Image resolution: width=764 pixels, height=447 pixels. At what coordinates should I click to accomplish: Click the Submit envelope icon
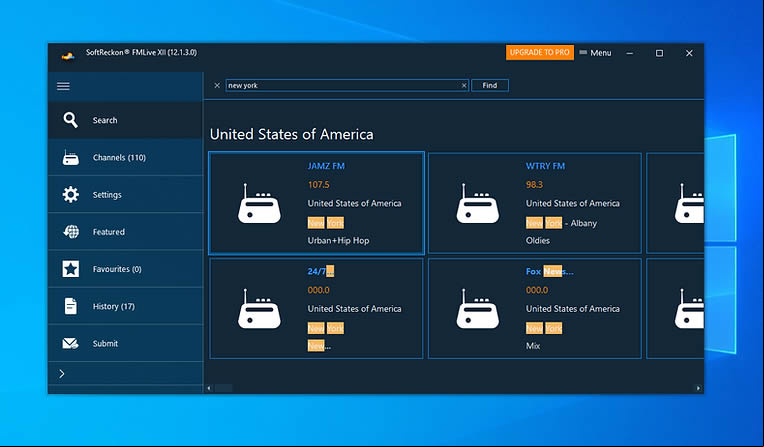pyautogui.click(x=71, y=344)
